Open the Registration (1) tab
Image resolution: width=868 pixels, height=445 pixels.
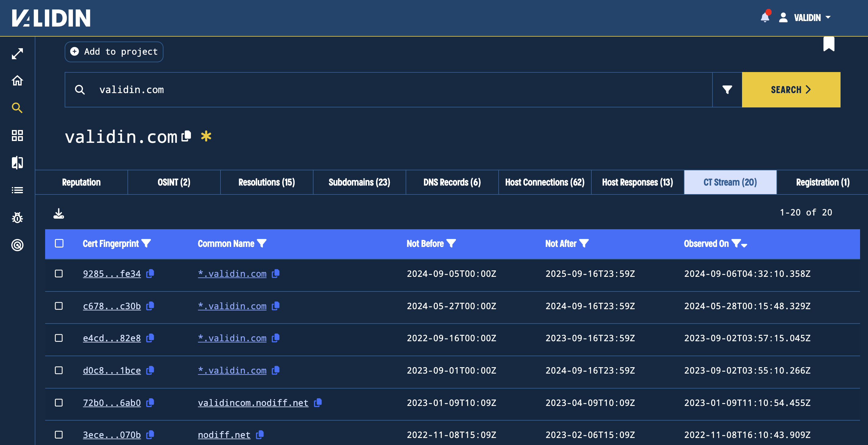823,183
